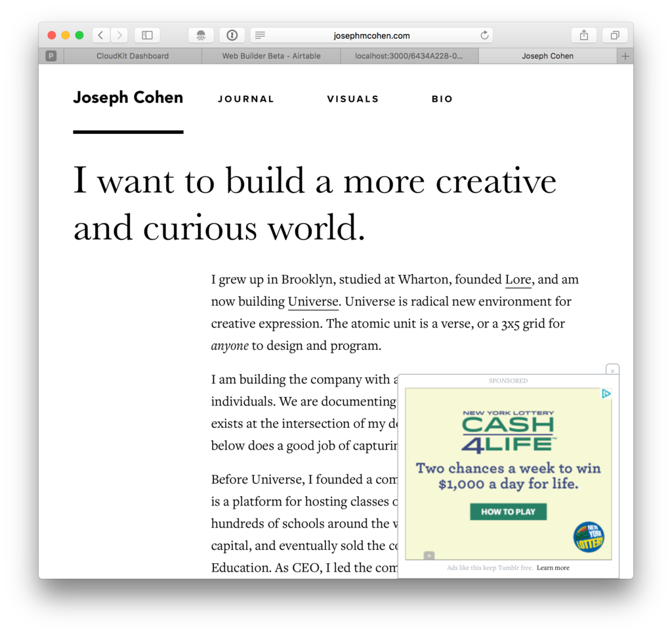Click the red close window button
This screenshot has height=634, width=672.
52,35
